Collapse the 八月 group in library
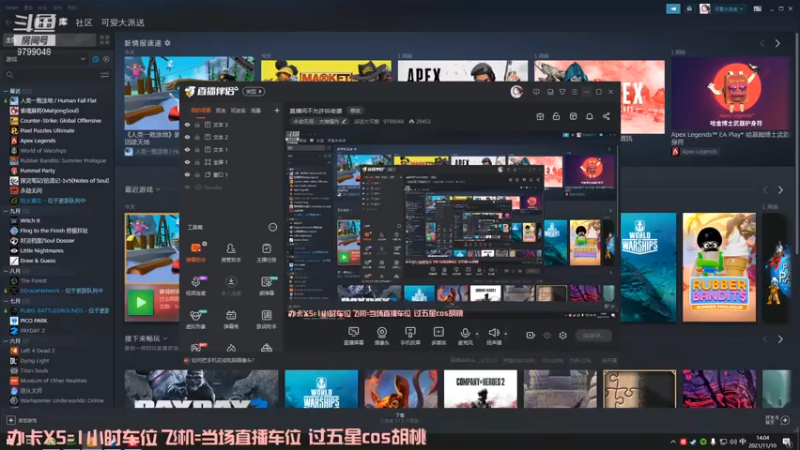The width and height of the screenshot is (800, 450). (6, 271)
